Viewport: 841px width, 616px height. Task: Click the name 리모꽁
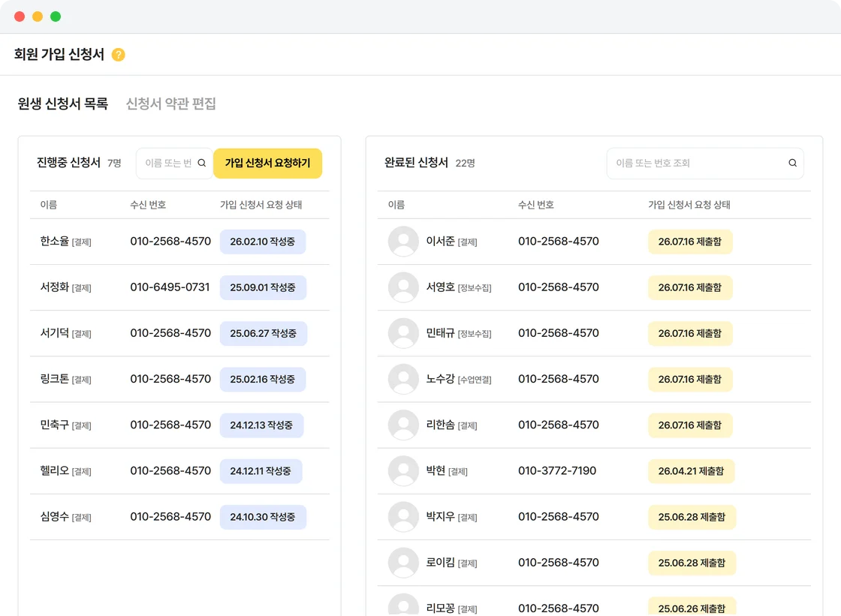[440, 608]
